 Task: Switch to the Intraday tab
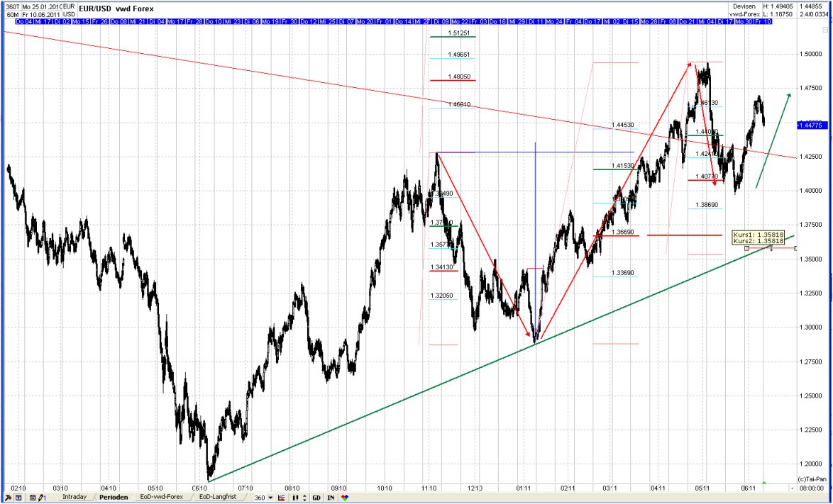click(74, 496)
